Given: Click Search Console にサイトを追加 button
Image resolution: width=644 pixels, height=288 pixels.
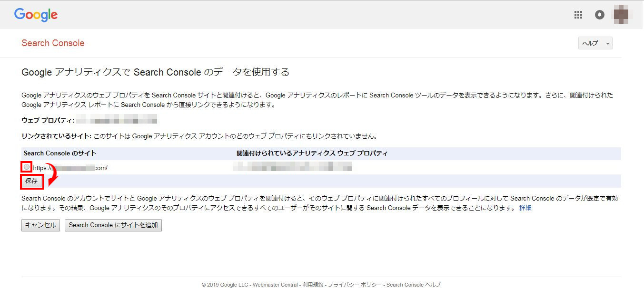Looking at the screenshot, I should (x=113, y=225).
